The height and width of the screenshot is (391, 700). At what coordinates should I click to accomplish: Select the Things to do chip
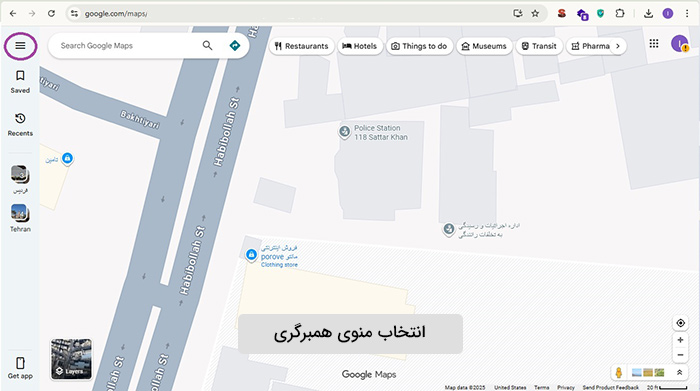coord(419,46)
